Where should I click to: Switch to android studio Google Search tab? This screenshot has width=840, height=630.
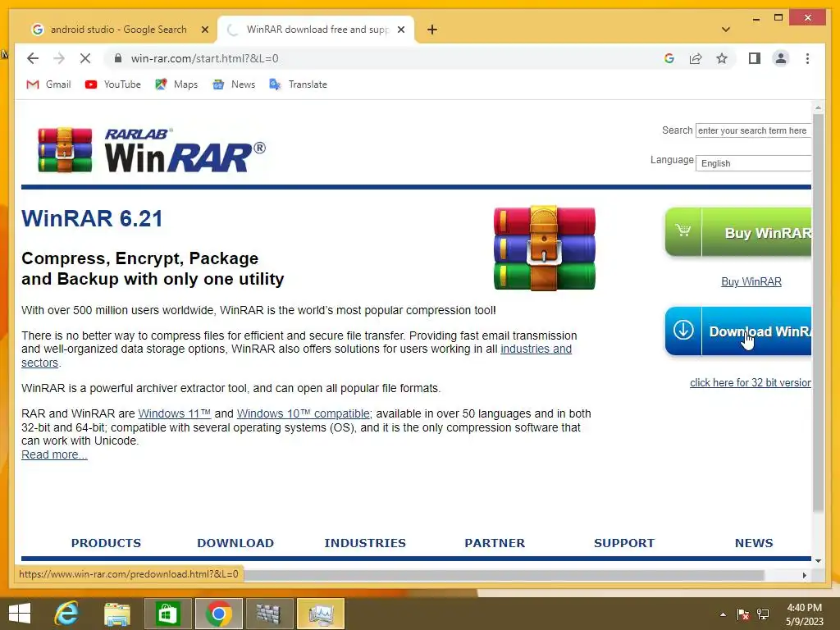pyautogui.click(x=118, y=30)
